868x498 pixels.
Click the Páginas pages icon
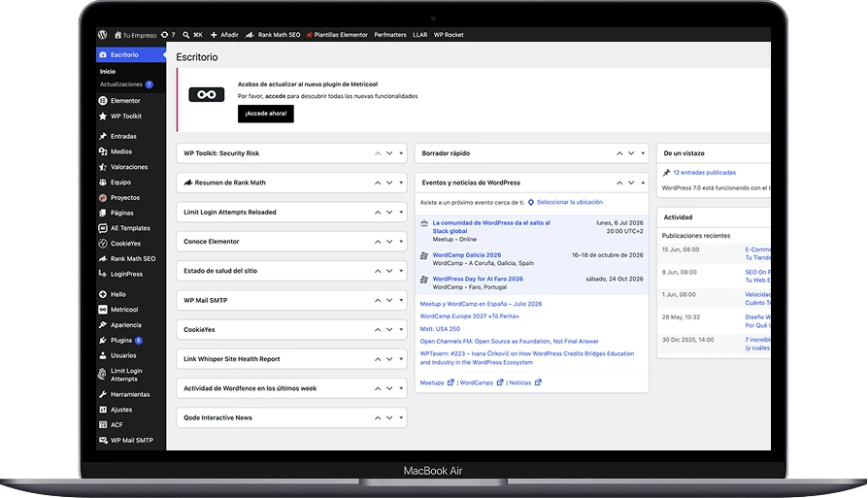point(102,213)
